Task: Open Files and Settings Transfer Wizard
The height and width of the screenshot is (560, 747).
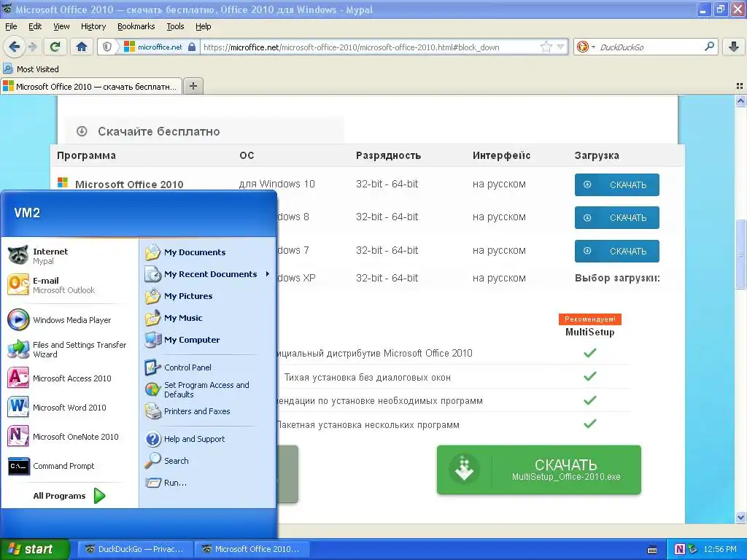Action: (69, 349)
